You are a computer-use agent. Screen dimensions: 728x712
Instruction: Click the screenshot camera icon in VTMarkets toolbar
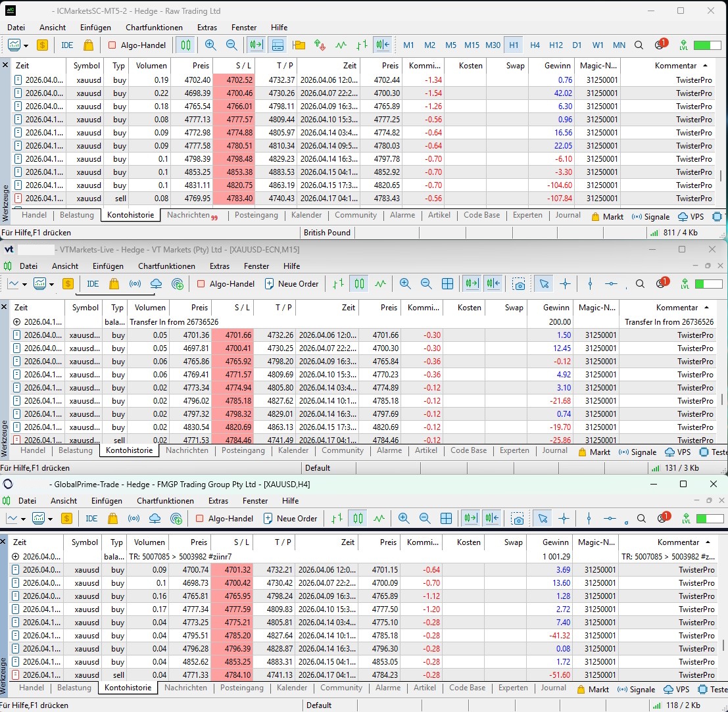tap(519, 283)
